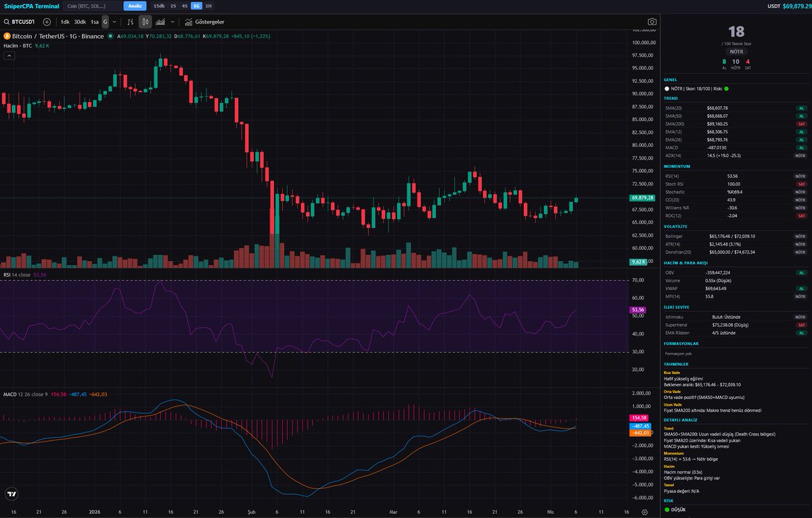
Task: Click the EMA(12) value $68,306.75
Action: coord(717,132)
